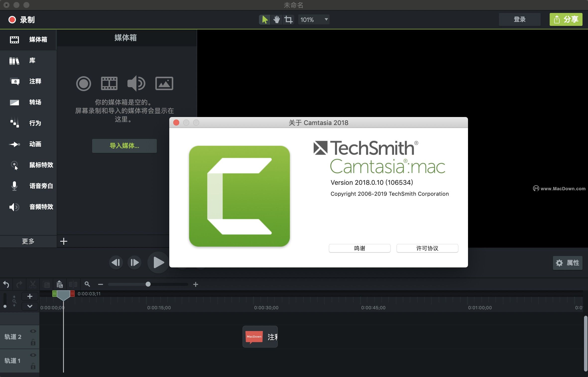The width and height of the screenshot is (588, 377).
Task: Toggle the lock of 轨道 2
Action: click(33, 342)
